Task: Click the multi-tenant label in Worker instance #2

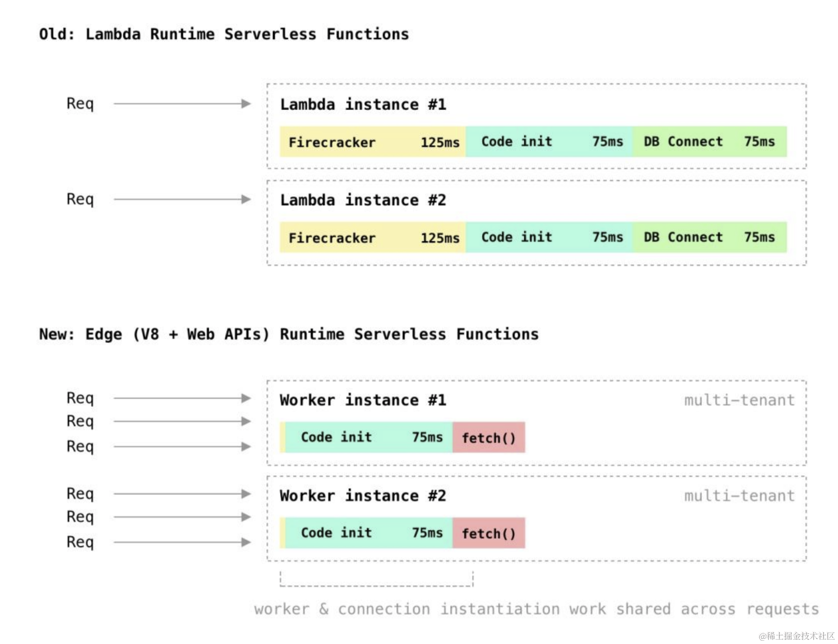Action: click(x=739, y=496)
